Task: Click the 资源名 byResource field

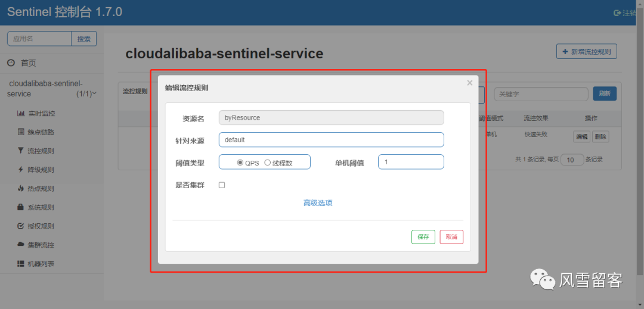Action: [x=332, y=118]
